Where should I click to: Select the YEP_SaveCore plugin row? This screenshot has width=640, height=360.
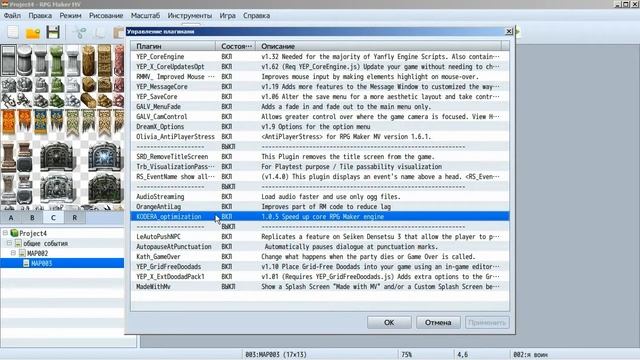[x=320, y=97]
